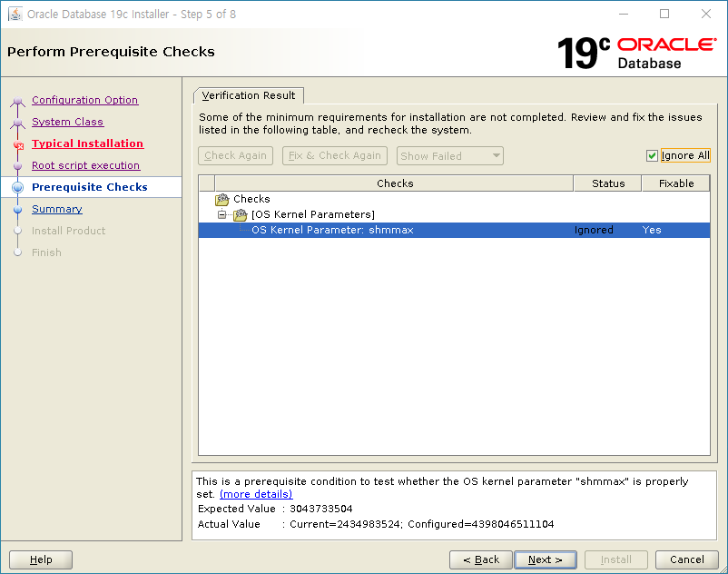Click the Status column header
The width and height of the screenshot is (728, 574).
tap(608, 183)
